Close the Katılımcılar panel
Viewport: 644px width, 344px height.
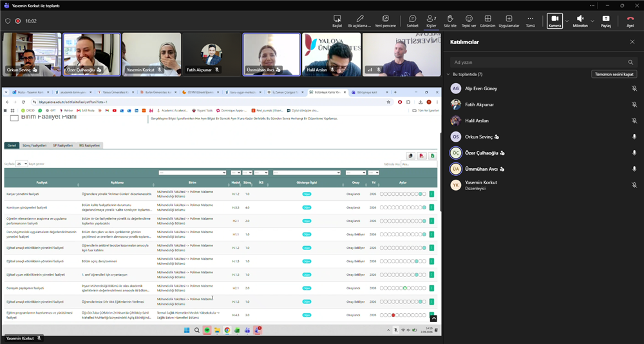pyautogui.click(x=632, y=42)
